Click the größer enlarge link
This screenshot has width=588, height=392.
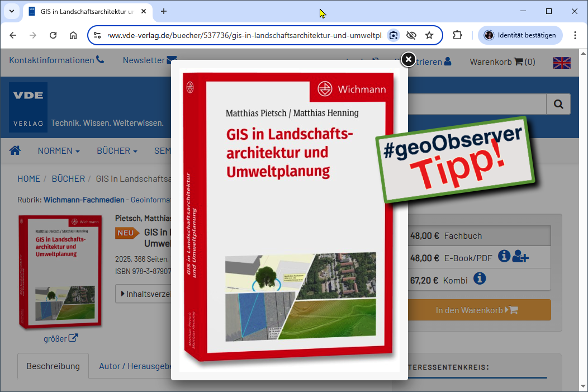tap(61, 338)
